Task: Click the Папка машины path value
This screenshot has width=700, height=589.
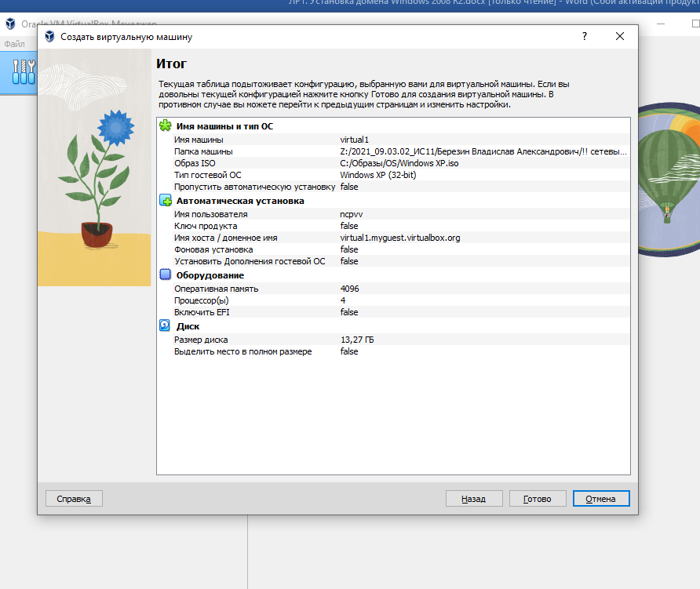Action: [x=483, y=151]
